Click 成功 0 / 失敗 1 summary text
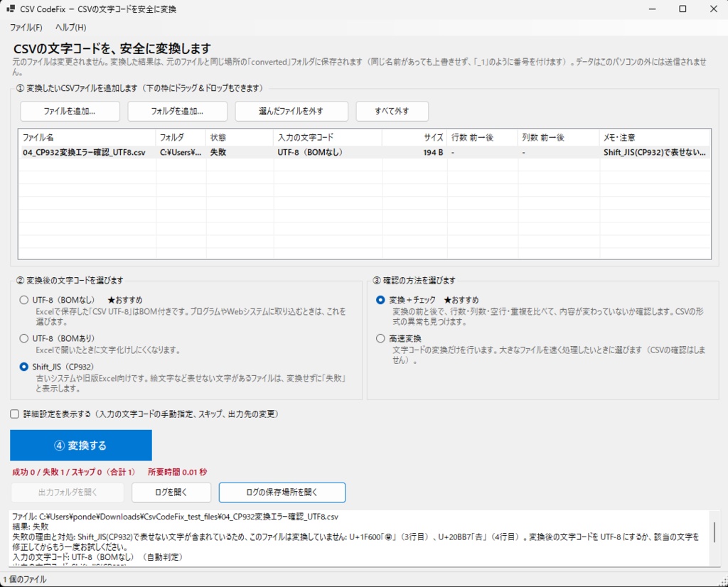The image size is (728, 587). tap(73, 473)
